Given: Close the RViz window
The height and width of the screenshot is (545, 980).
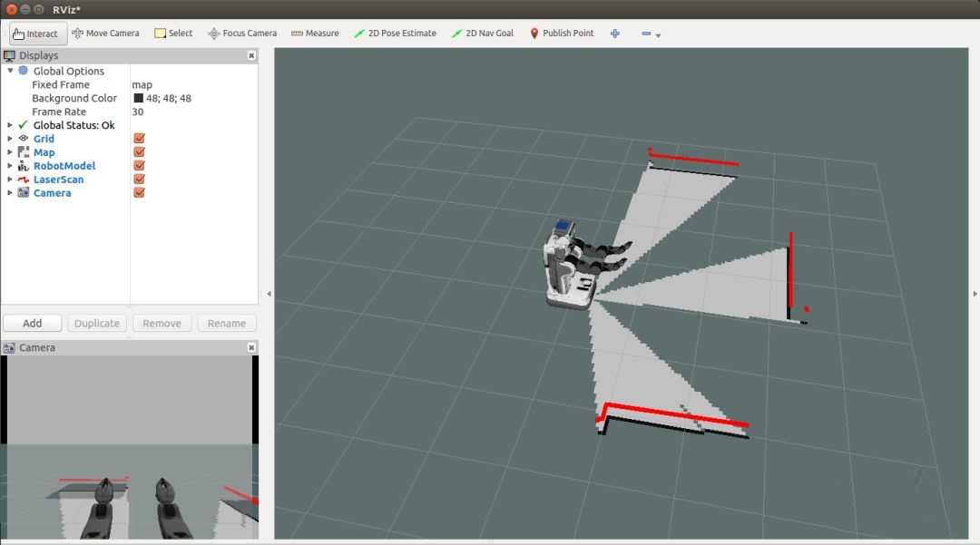Looking at the screenshot, I should point(11,9).
